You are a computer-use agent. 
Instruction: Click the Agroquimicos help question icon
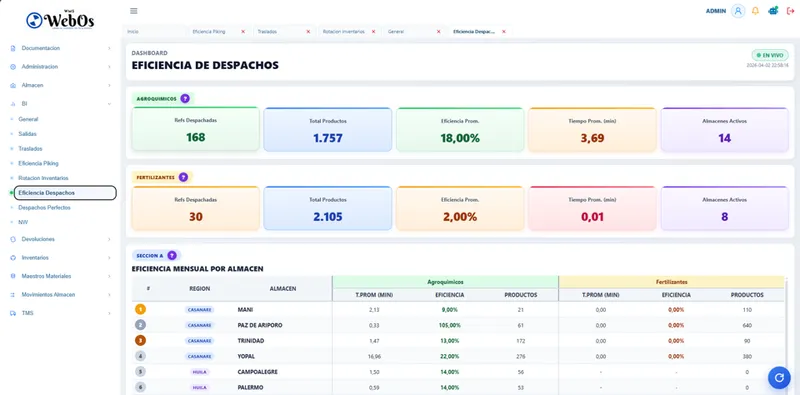coord(185,98)
